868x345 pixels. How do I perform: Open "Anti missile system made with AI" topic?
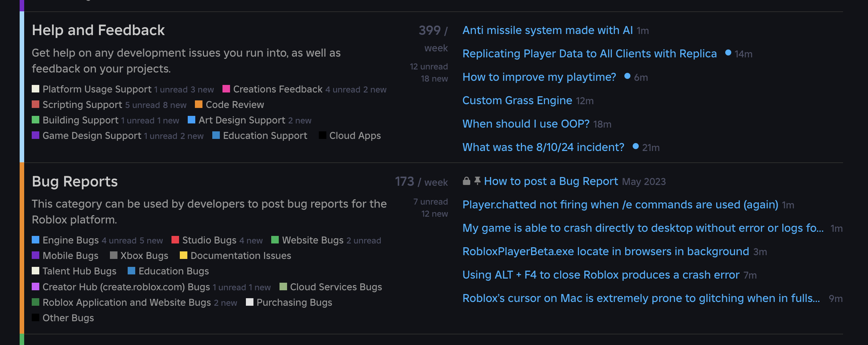[x=547, y=30]
